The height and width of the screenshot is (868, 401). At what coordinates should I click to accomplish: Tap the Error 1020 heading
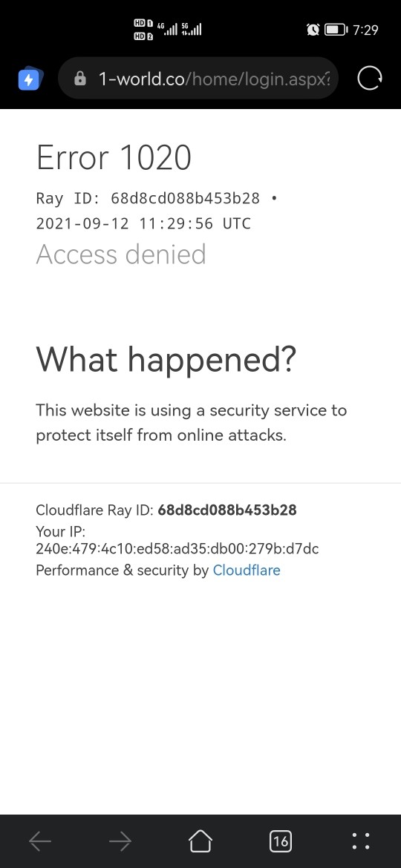click(114, 157)
